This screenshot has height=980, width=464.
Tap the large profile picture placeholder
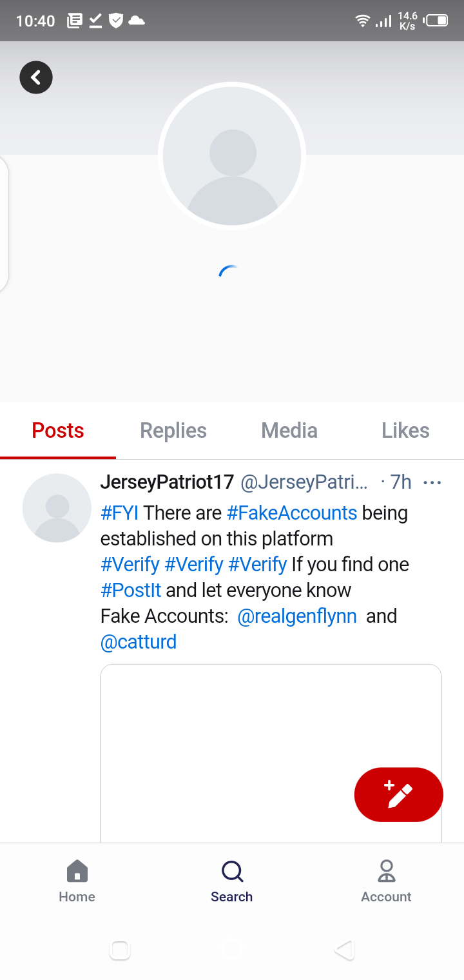tap(232, 156)
